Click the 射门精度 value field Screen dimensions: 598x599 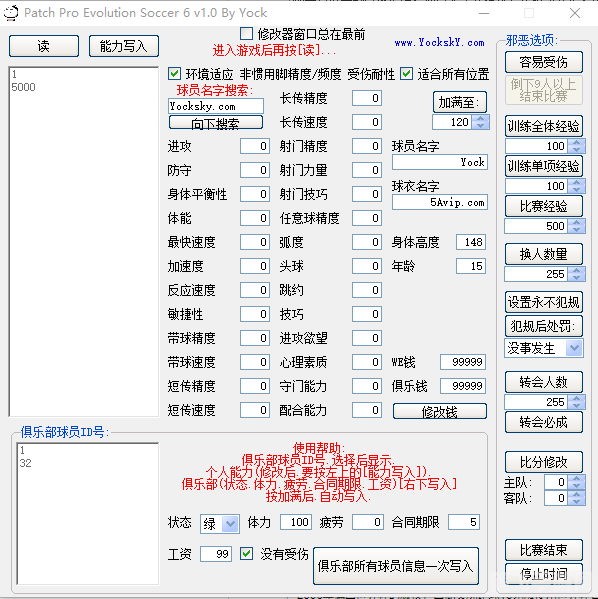coord(367,146)
